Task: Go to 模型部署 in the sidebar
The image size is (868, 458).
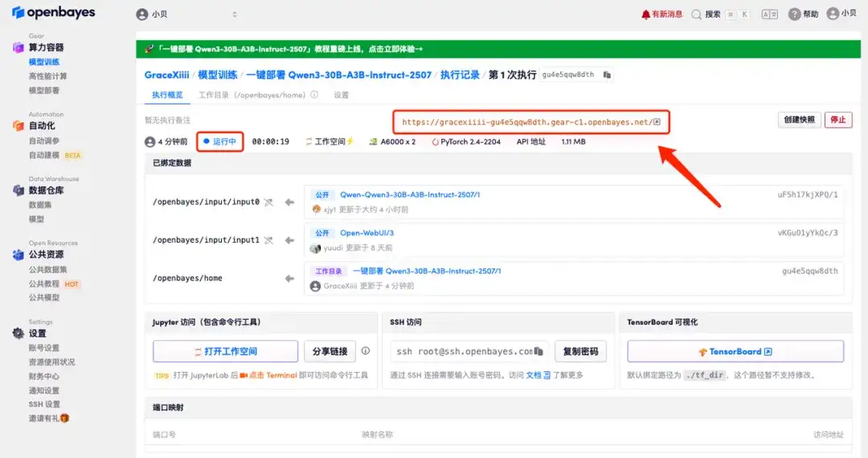Action: [x=43, y=91]
